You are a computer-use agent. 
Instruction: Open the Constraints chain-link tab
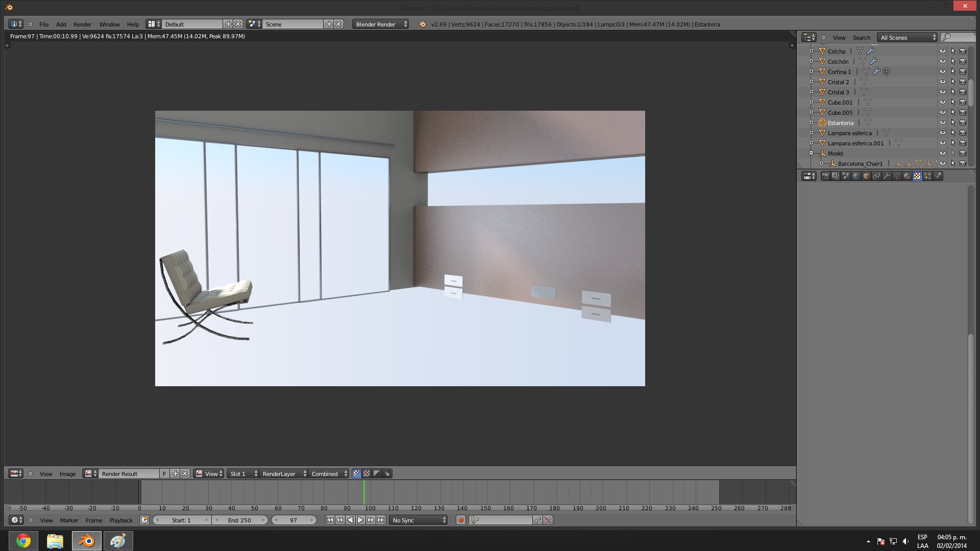click(876, 176)
